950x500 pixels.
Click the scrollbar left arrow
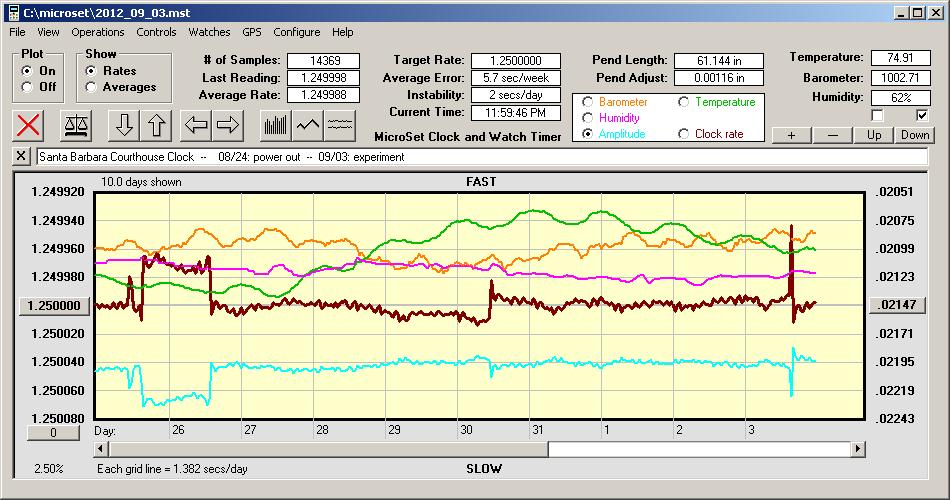tap(102, 449)
